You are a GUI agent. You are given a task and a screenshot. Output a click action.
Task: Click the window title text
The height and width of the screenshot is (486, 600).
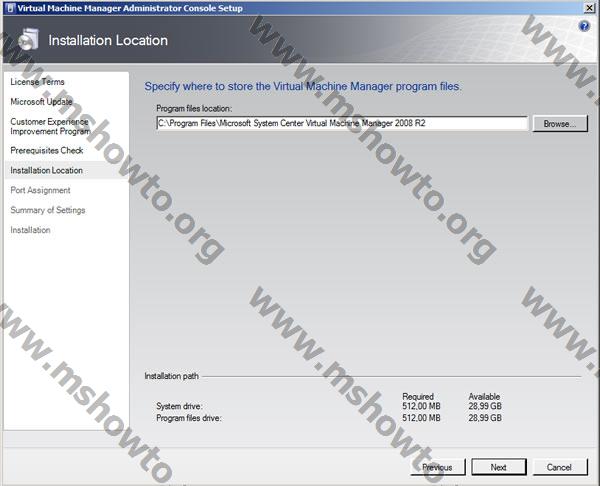[x=130, y=8]
